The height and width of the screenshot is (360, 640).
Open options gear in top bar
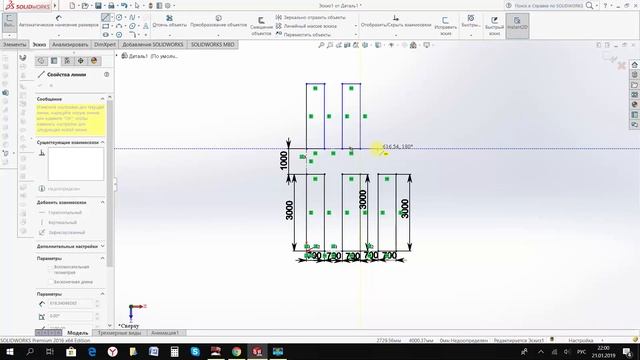(168, 6)
